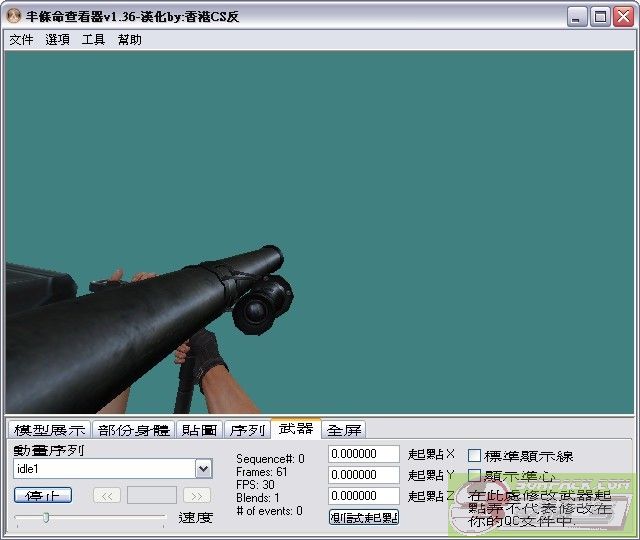
Task: Open the 幫助 menu
Action: point(130,40)
